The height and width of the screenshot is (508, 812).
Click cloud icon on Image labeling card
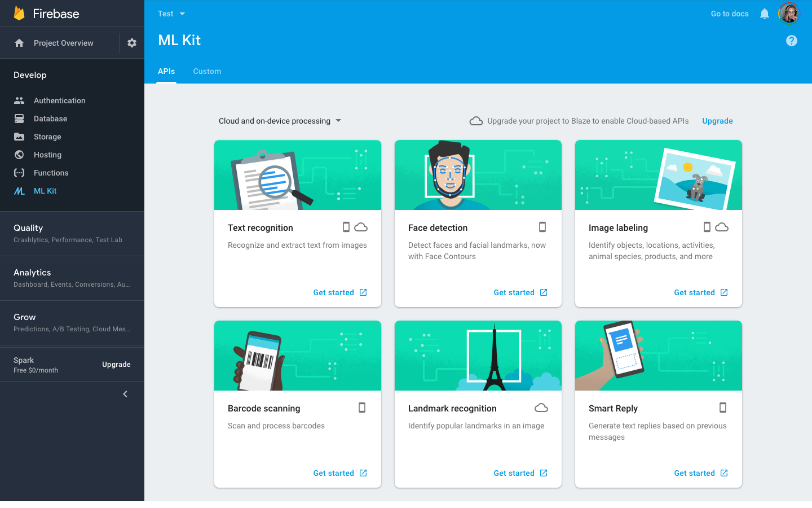(722, 227)
